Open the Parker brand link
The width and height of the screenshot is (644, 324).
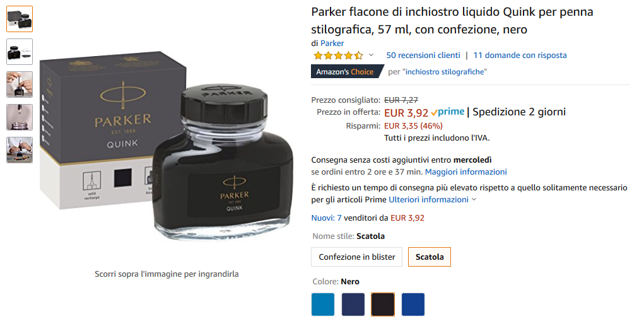coord(332,43)
